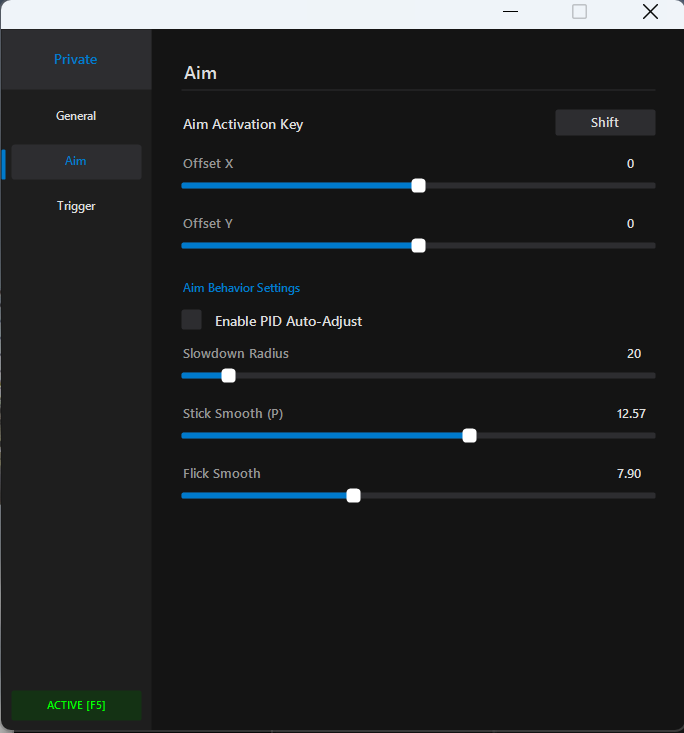Minimize the application window
The width and height of the screenshot is (684, 733).
[511, 12]
